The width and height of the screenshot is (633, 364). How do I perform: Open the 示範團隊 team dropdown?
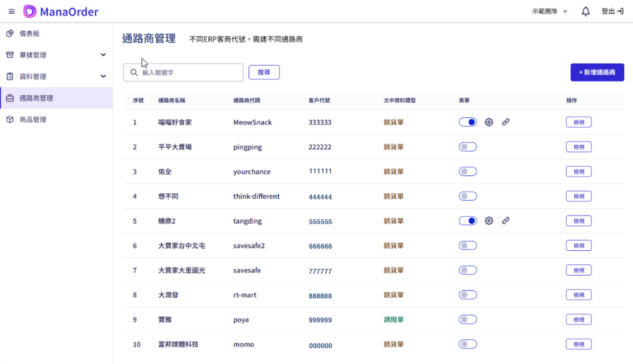[x=550, y=11]
